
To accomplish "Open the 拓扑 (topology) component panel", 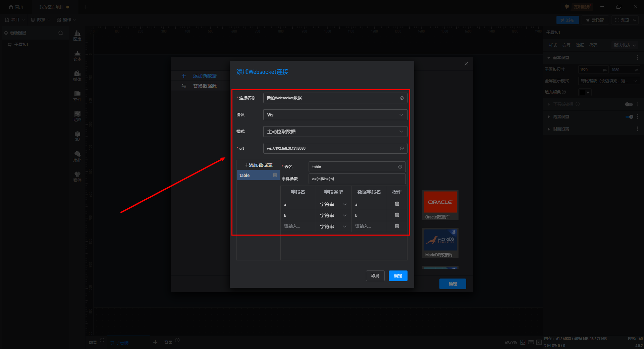I will [x=77, y=157].
